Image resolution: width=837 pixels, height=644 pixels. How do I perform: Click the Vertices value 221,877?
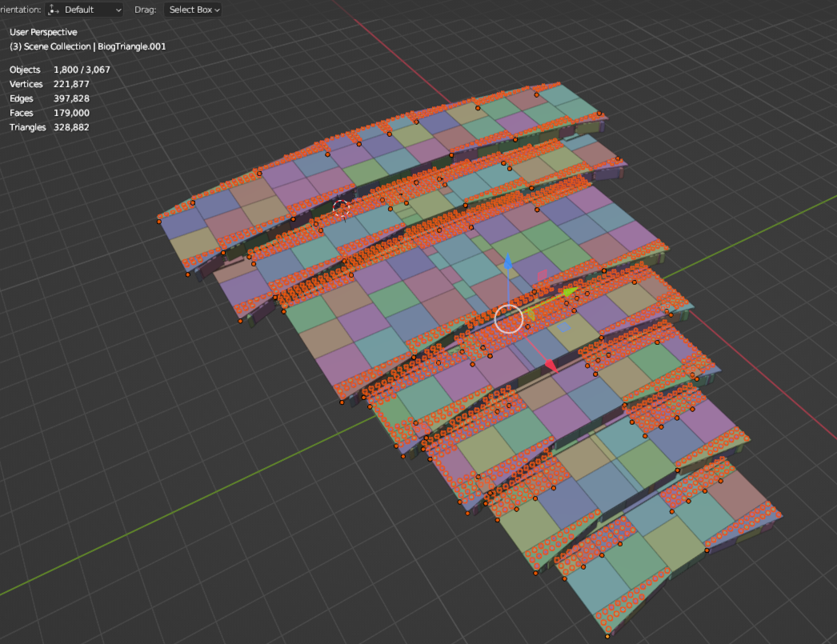71,84
